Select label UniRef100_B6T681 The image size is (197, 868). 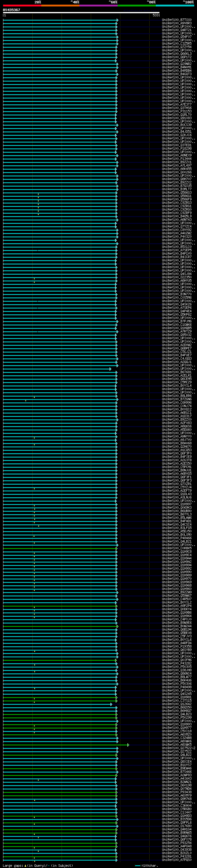pyautogui.click(x=177, y=372)
